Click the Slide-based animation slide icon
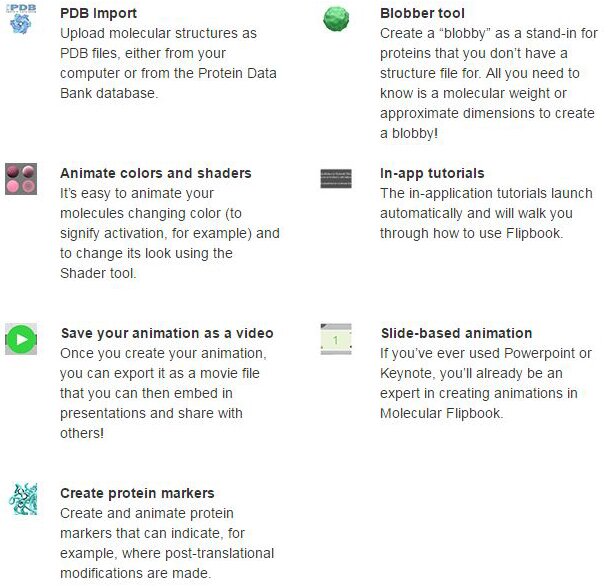Viewport: 611px width, 587px height. click(x=336, y=339)
